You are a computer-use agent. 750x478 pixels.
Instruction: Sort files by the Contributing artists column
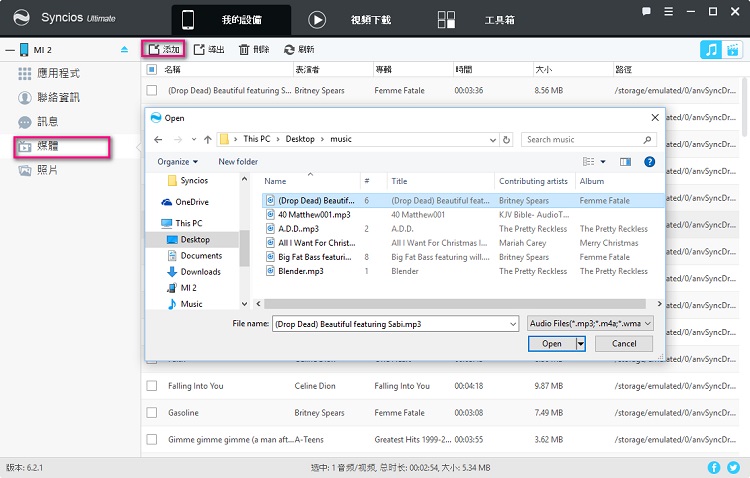point(535,181)
